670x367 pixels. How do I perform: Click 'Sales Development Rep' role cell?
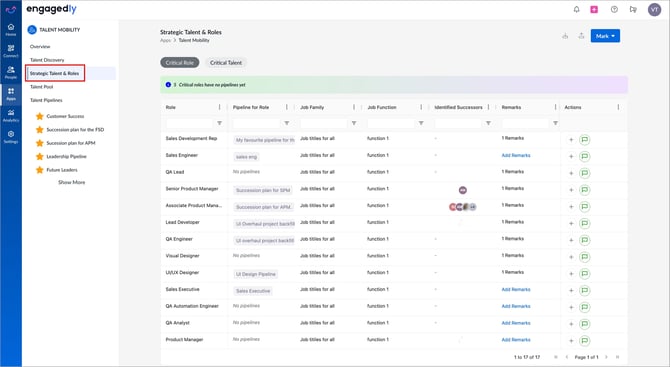191,138
